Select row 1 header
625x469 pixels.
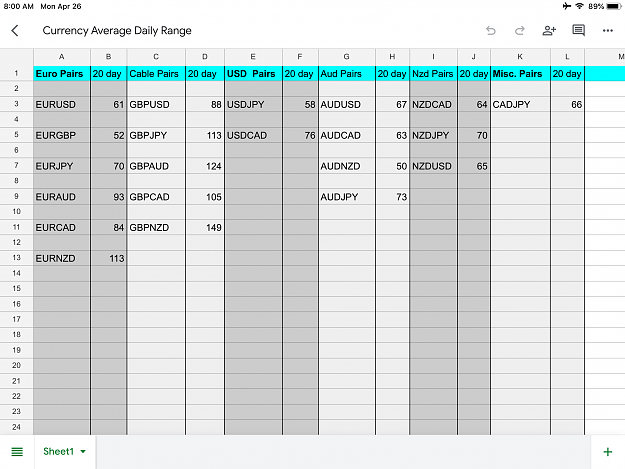point(16,73)
